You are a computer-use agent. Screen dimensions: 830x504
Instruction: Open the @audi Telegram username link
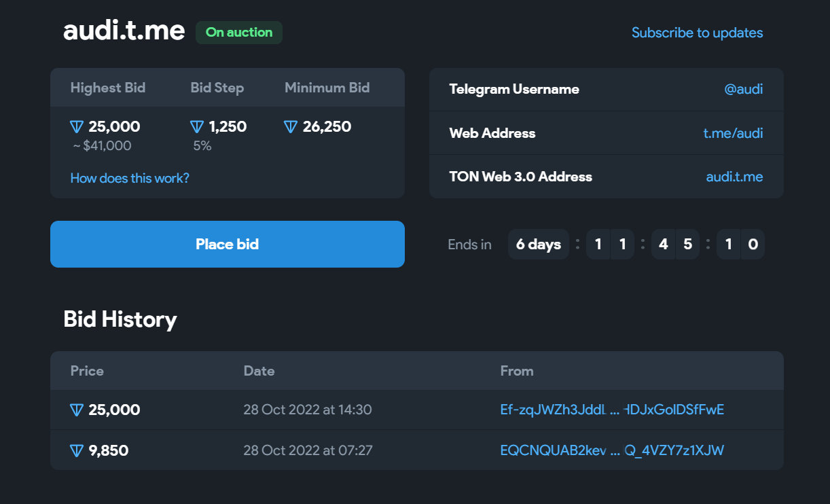point(744,89)
